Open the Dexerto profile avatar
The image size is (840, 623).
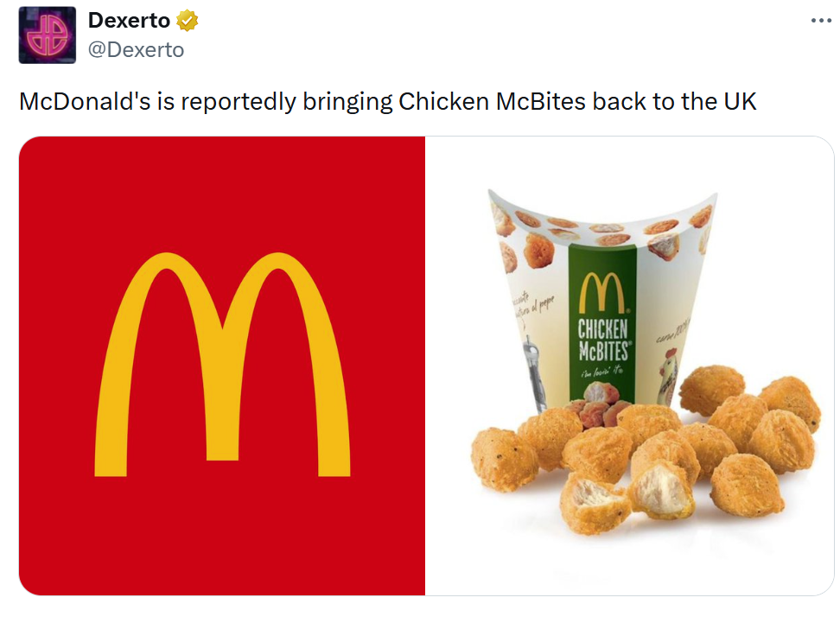click(x=48, y=35)
